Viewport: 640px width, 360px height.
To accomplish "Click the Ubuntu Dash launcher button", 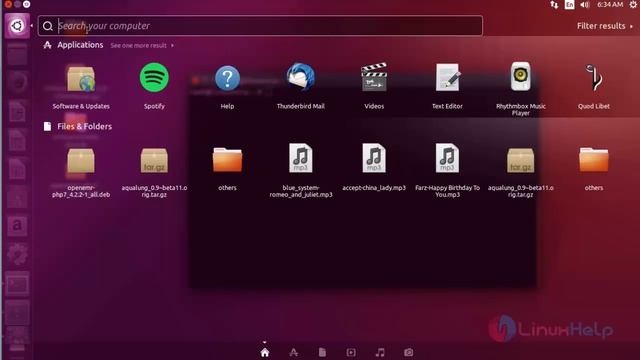I will 17,26.
